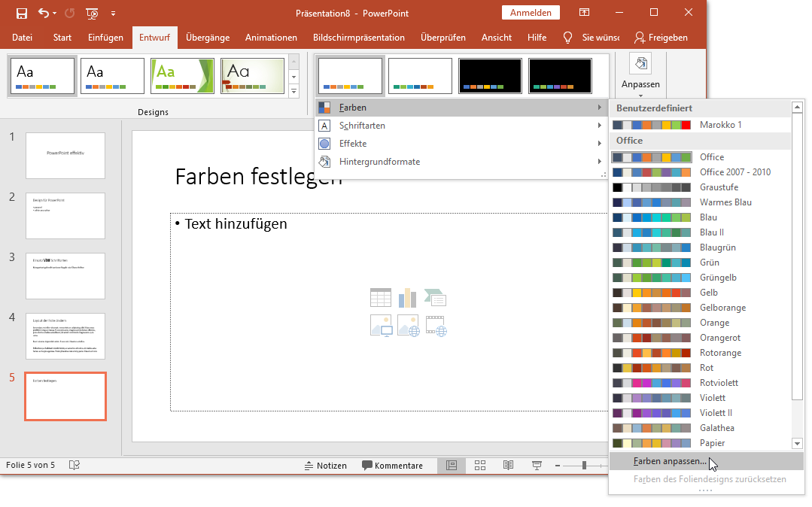The image size is (812, 507).
Task: Click the Freigeben share button
Action: [x=661, y=38]
